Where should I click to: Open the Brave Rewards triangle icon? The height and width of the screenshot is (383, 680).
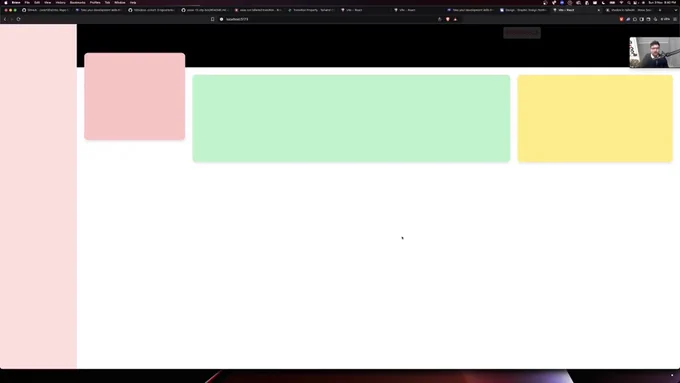pos(455,19)
